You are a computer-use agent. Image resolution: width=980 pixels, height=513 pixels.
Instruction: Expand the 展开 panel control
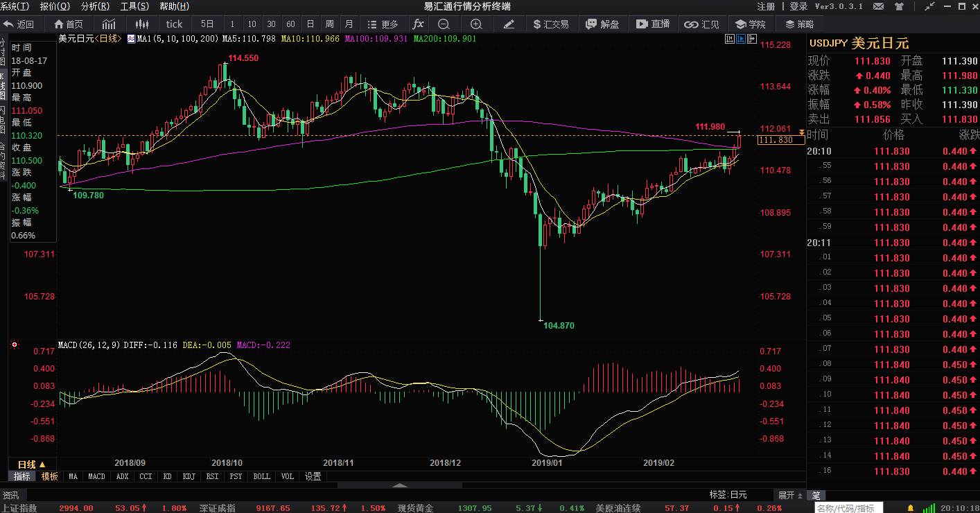pos(789,495)
